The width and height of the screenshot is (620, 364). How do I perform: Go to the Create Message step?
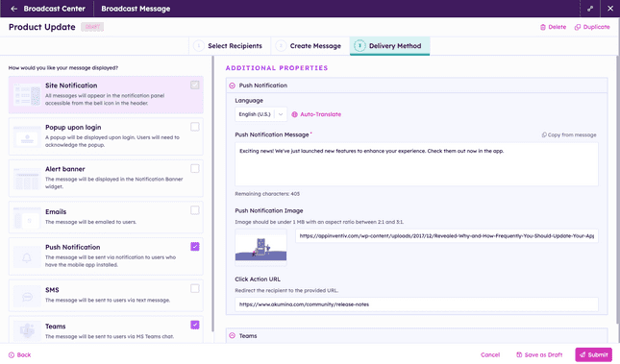(309, 46)
